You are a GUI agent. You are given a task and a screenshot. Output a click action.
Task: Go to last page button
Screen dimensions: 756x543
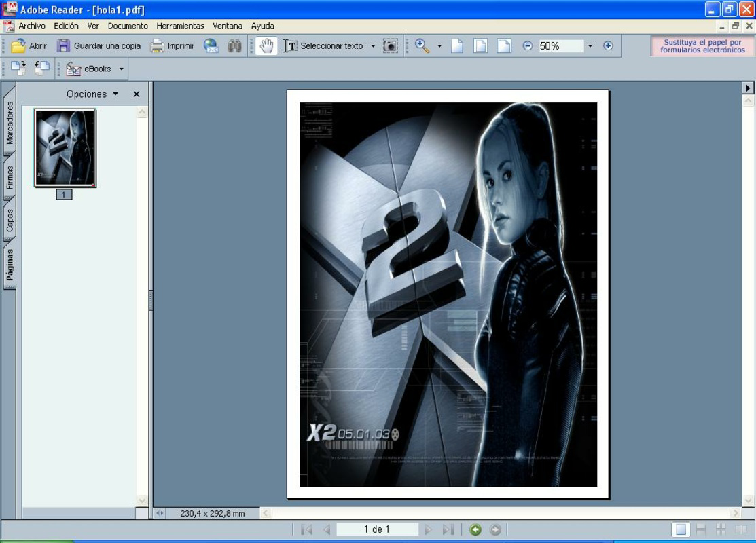448,529
